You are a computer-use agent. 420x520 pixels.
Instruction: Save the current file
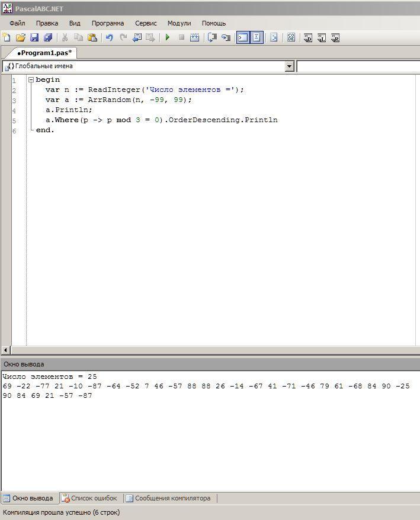pyautogui.click(x=34, y=37)
